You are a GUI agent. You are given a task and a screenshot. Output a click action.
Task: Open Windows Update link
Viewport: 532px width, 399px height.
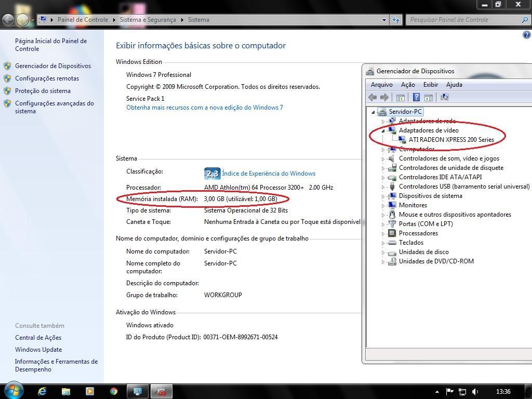[38, 350]
